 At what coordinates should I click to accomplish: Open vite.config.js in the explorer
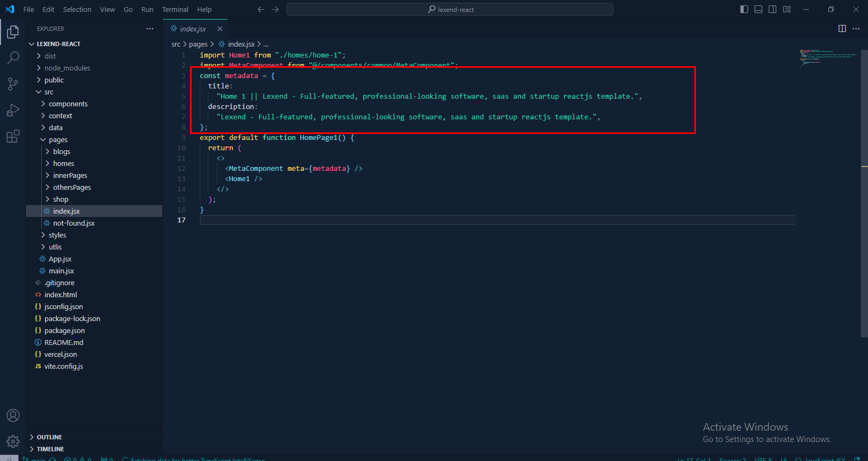[x=94, y=366]
